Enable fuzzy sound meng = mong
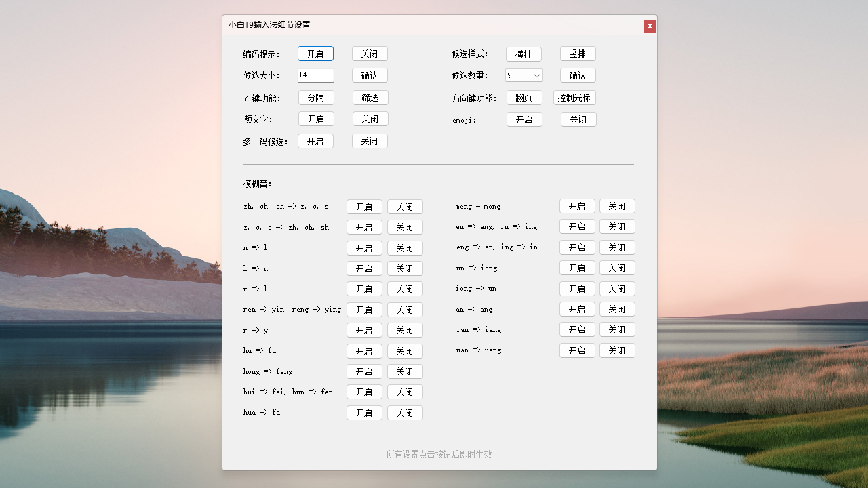 pos(577,206)
